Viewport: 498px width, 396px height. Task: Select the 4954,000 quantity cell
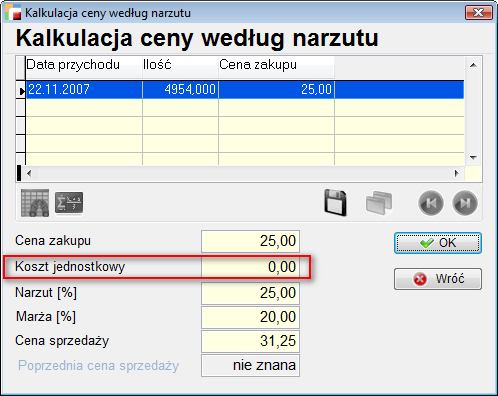click(180, 89)
